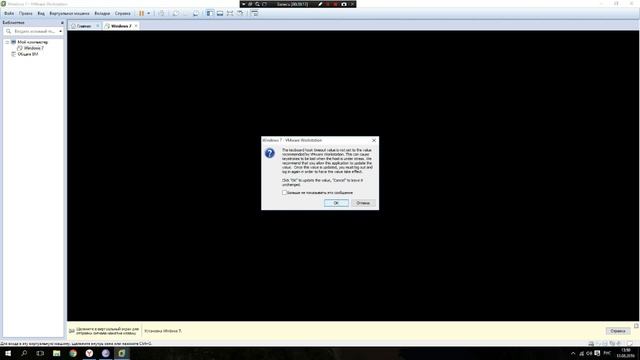This screenshot has height=360, width=640.
Task: Launch Google Chrome from the taskbar
Action: (73, 353)
